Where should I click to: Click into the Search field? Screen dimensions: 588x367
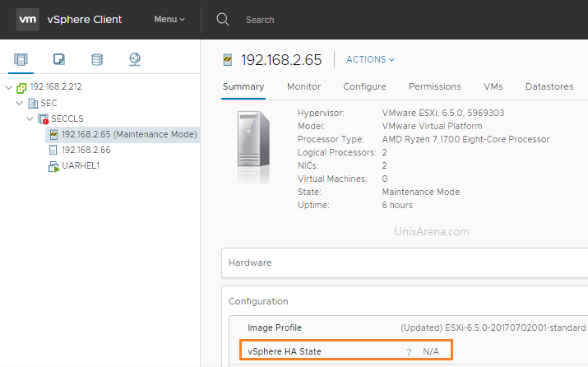pos(260,20)
